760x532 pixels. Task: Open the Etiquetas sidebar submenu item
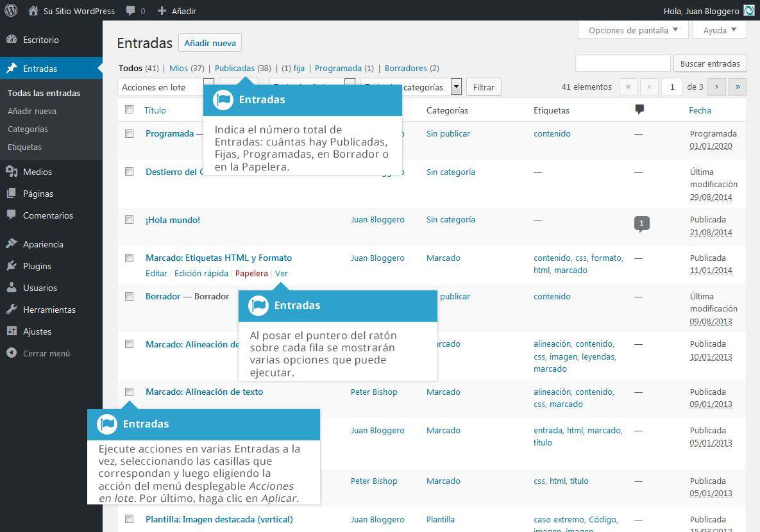point(25,147)
